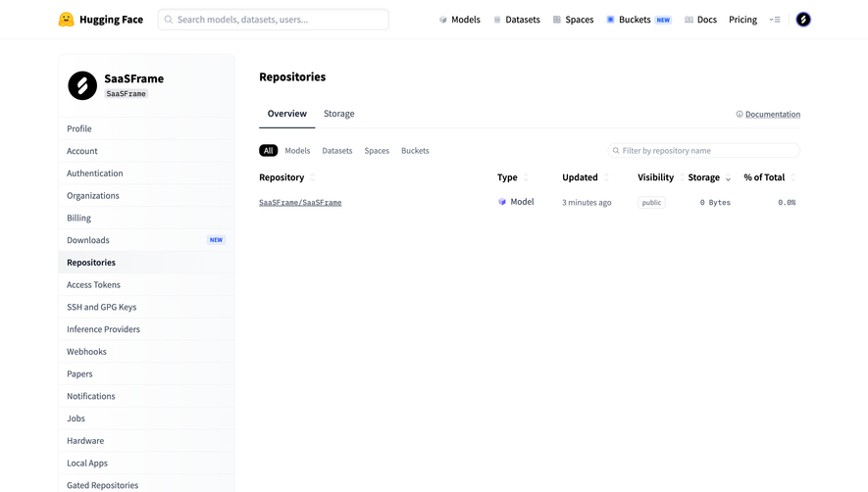Open Organizations in sidebar

click(x=146, y=195)
